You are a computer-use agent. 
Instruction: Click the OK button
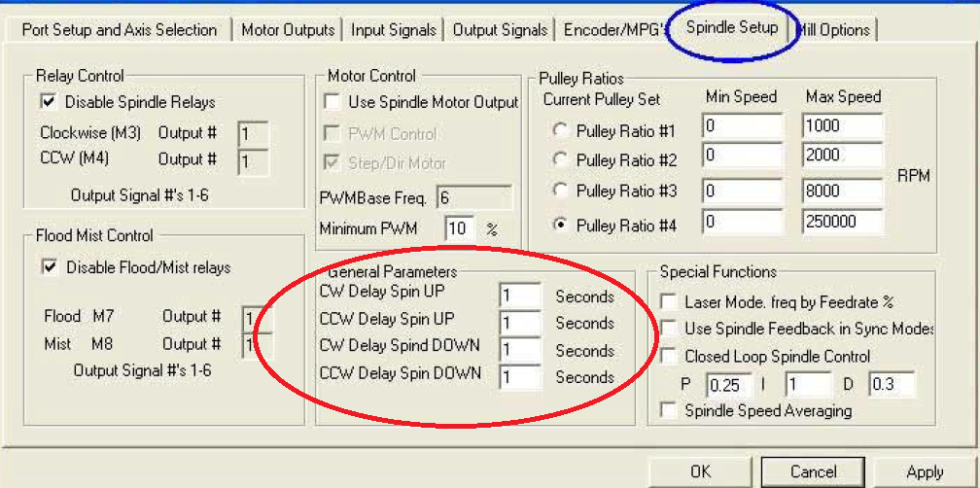pyautogui.click(x=700, y=471)
